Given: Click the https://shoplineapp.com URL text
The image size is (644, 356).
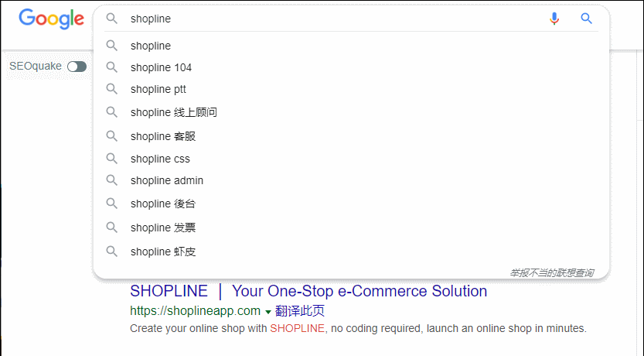Looking at the screenshot, I should point(195,311).
